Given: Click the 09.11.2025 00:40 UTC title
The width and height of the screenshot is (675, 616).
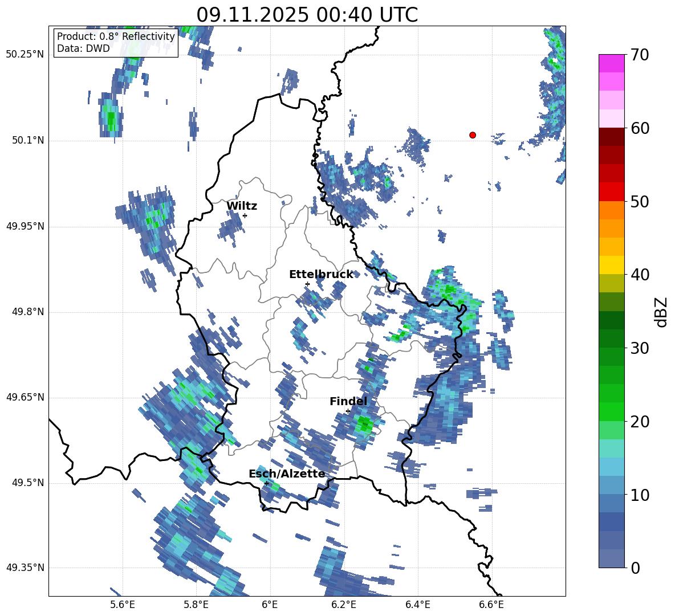Looking at the screenshot, I should tap(307, 15).
